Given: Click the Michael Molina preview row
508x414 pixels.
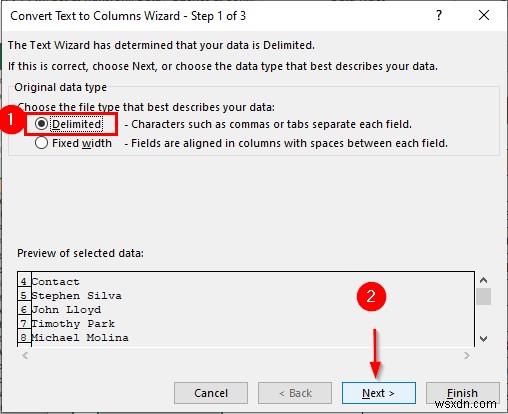Looking at the screenshot, I should click(246, 338).
